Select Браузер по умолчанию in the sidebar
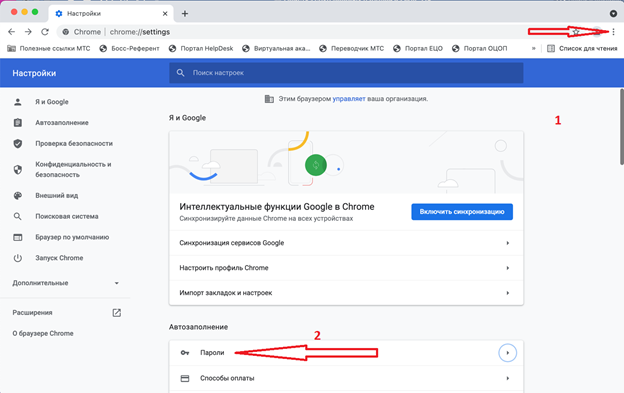The width and height of the screenshot is (624, 393). 72,237
